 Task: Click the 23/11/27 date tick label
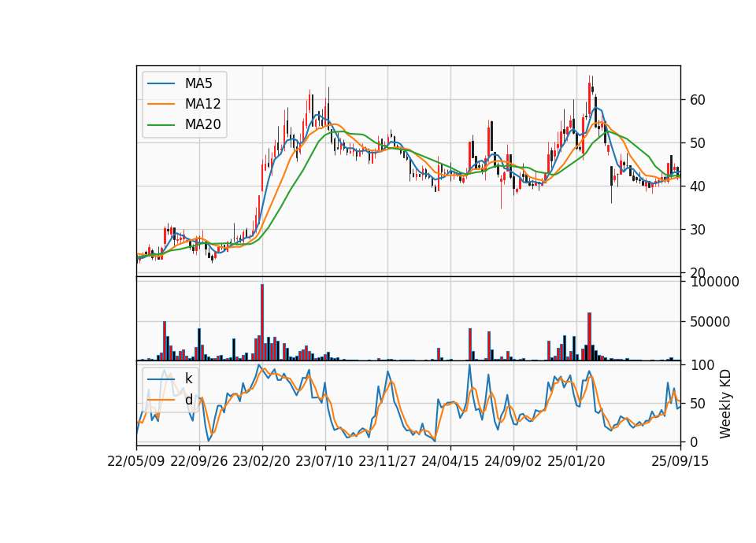pos(387,461)
